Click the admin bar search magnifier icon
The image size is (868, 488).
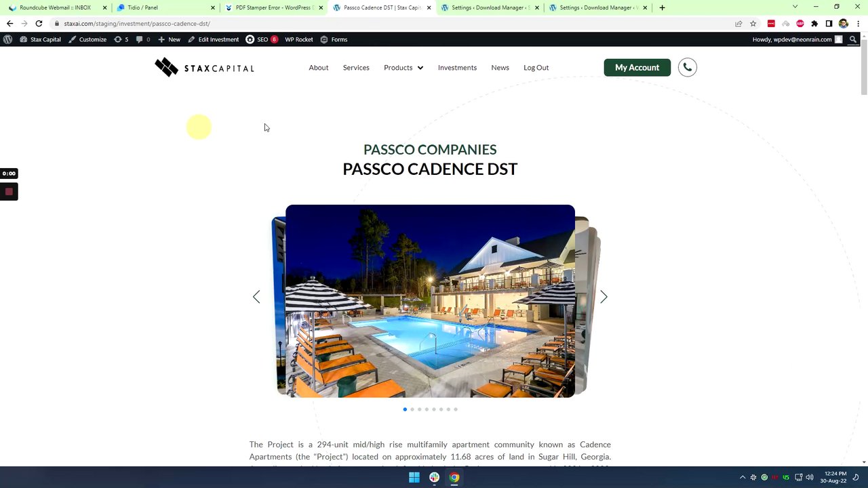tap(853, 39)
